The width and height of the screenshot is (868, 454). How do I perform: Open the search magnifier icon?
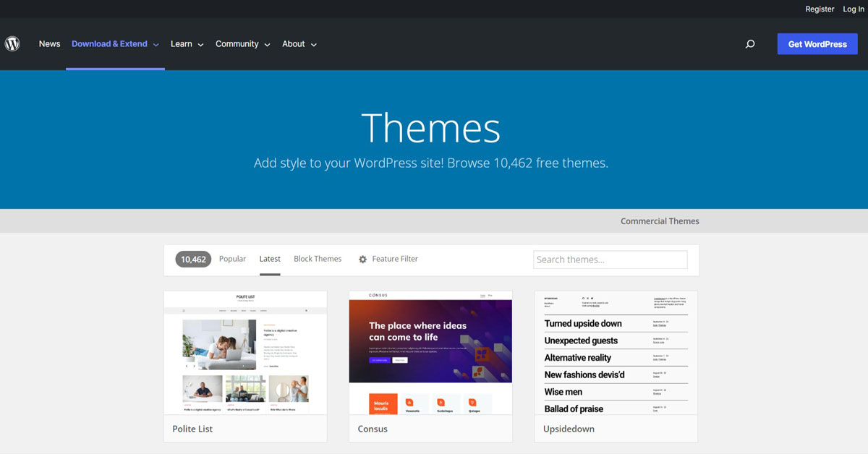tap(750, 44)
